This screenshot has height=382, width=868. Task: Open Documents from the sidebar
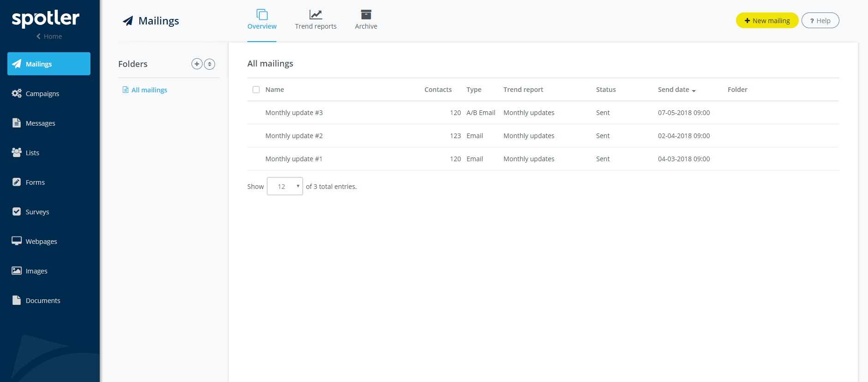[x=43, y=301]
